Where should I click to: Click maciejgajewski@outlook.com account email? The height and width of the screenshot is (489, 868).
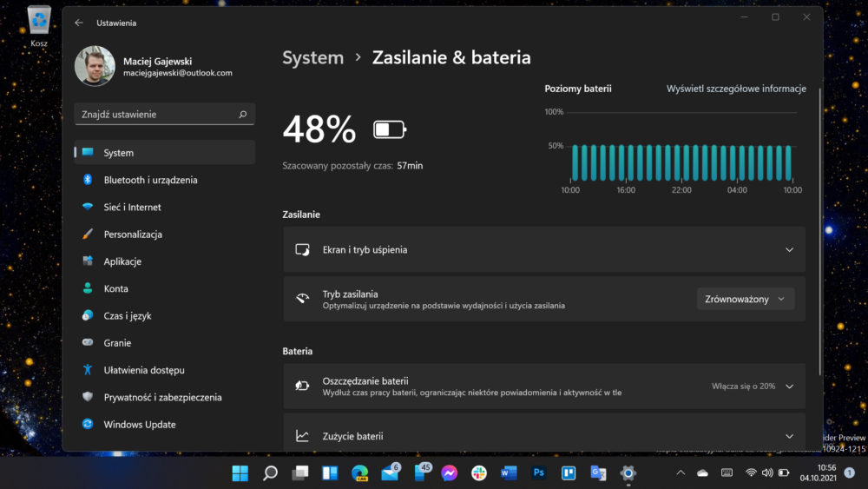click(x=178, y=73)
